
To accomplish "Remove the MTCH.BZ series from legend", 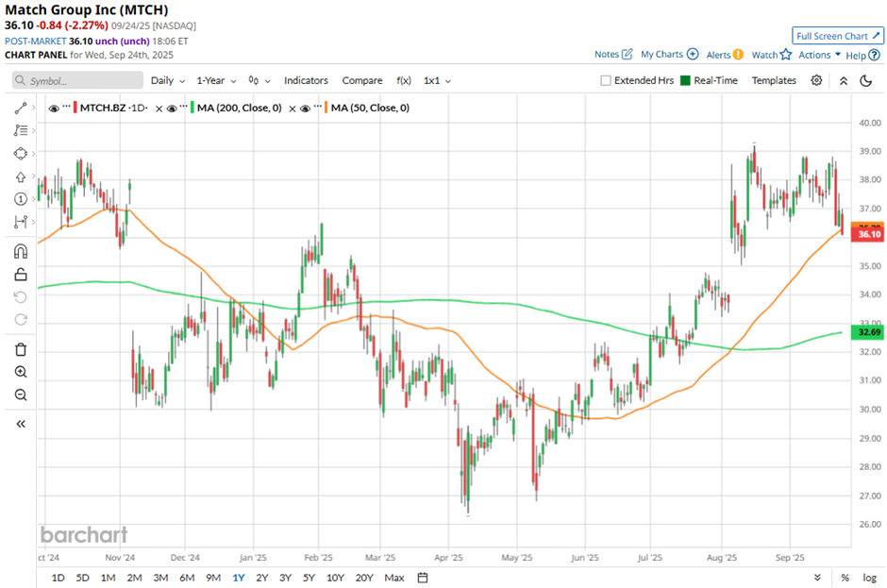I will pos(159,109).
